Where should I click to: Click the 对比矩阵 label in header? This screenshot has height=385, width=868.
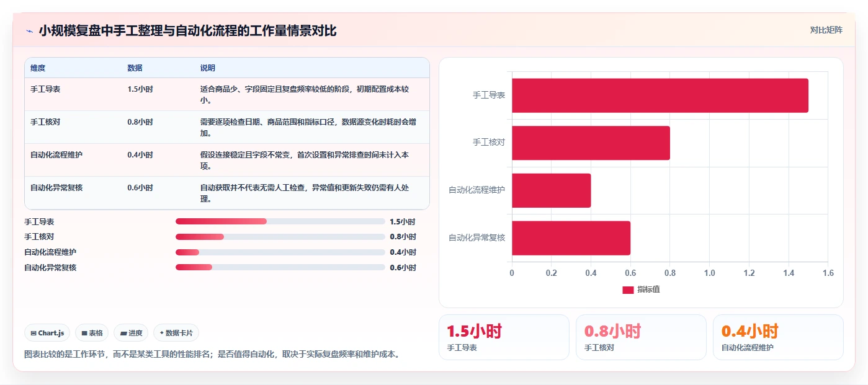[826, 30]
